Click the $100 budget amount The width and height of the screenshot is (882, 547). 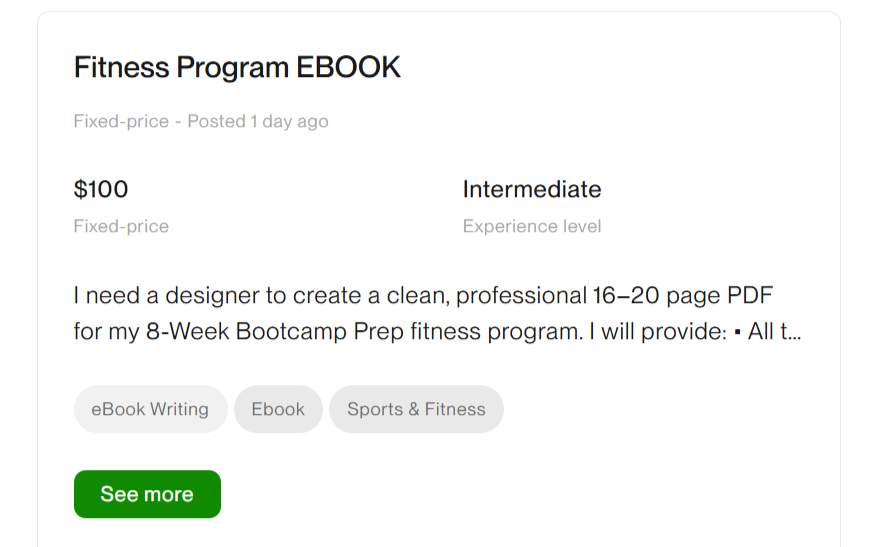point(101,189)
